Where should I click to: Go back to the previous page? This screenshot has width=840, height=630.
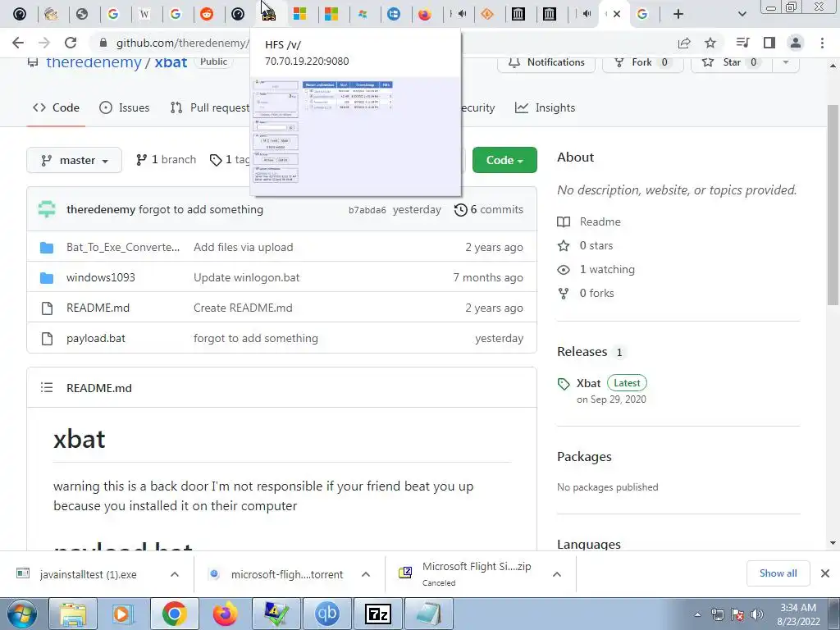tap(18, 43)
